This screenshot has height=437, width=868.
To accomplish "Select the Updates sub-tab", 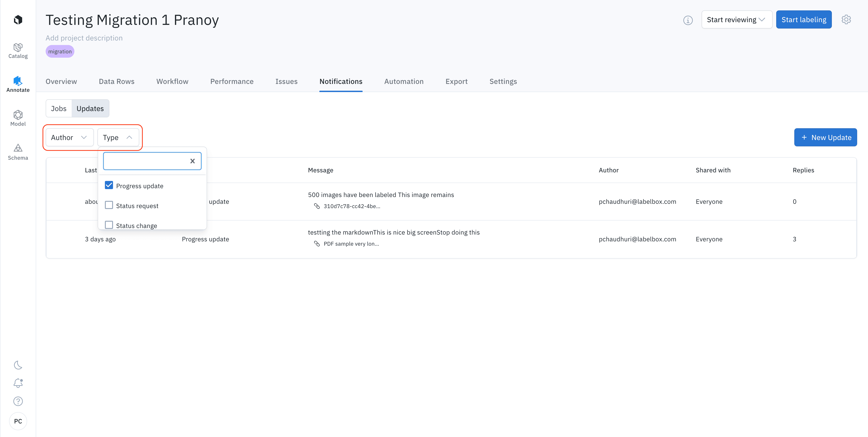I will 90,109.
